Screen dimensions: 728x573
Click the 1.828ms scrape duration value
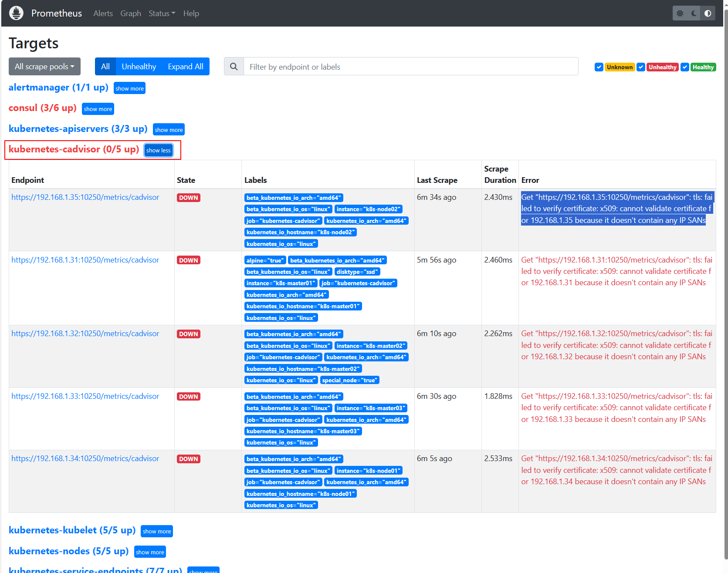[498, 396]
